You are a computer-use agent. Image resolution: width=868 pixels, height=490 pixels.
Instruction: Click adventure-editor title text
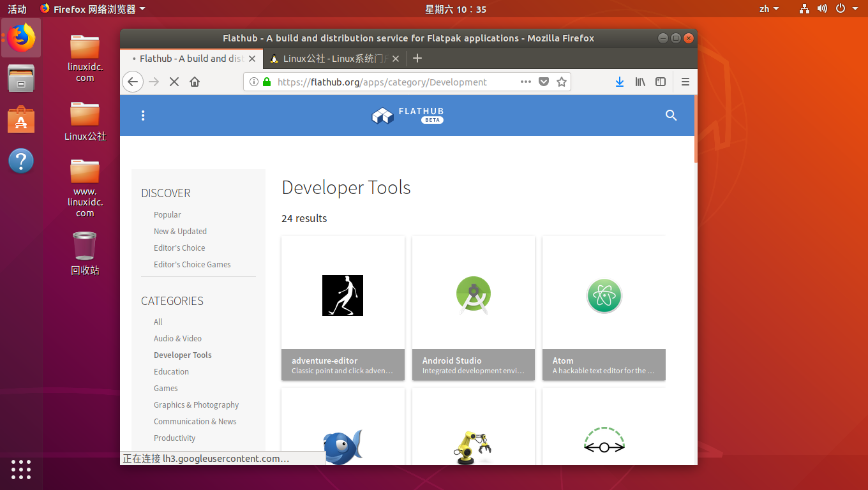coord(325,360)
